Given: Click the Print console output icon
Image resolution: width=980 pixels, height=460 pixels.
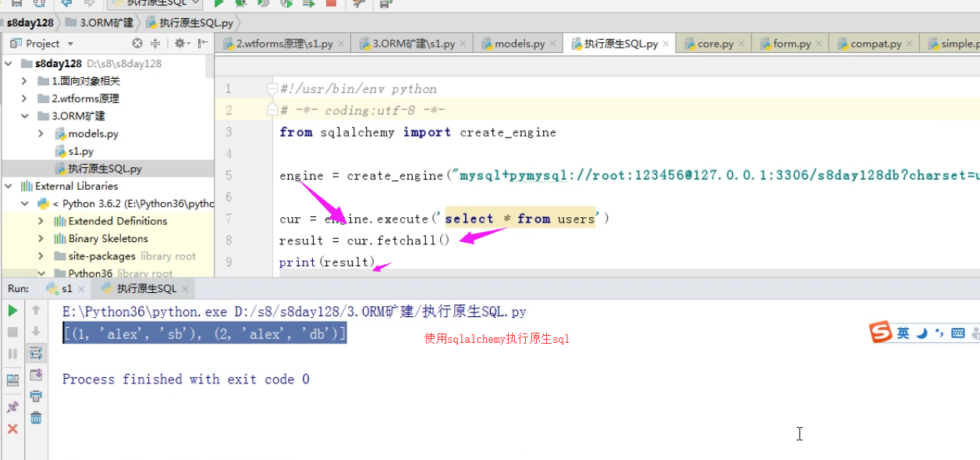Looking at the screenshot, I should tap(36, 396).
